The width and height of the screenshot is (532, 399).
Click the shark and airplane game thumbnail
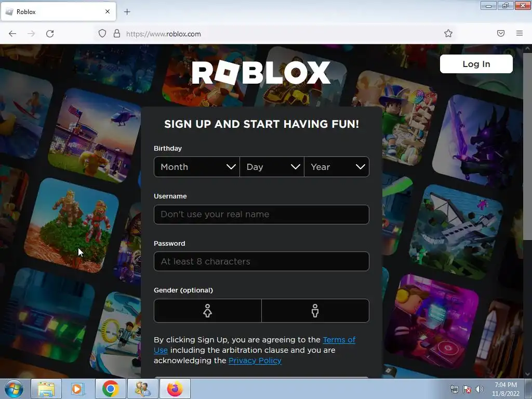pos(456,232)
